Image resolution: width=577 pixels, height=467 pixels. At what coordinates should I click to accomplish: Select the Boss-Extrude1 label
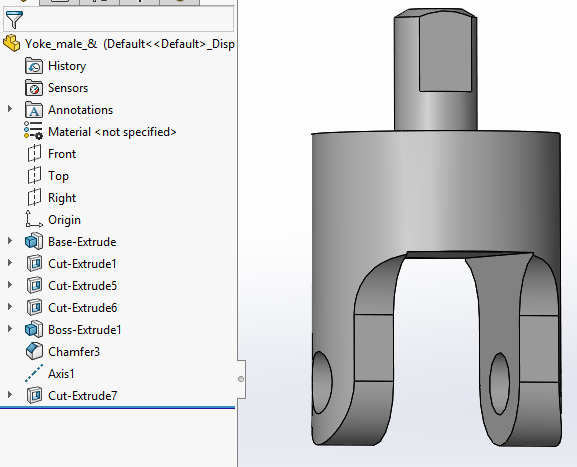tap(85, 330)
